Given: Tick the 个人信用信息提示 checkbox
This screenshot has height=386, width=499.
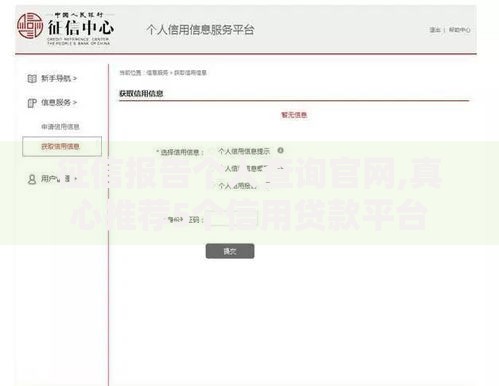Looking at the screenshot, I should tap(212, 151).
